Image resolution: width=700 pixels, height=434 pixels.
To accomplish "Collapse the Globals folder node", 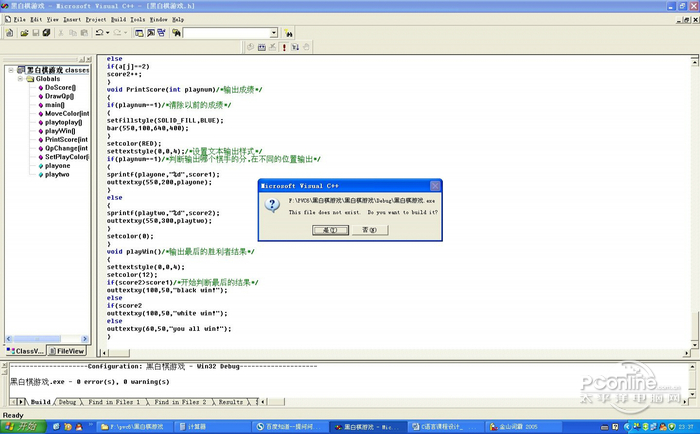I will pyautogui.click(x=19, y=79).
